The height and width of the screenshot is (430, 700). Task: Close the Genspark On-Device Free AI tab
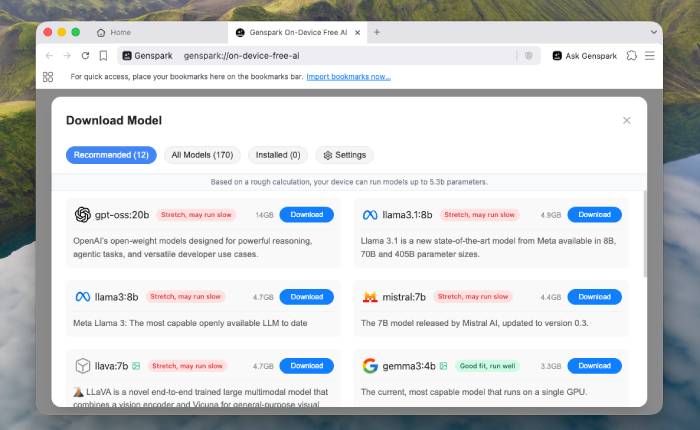[357, 33]
